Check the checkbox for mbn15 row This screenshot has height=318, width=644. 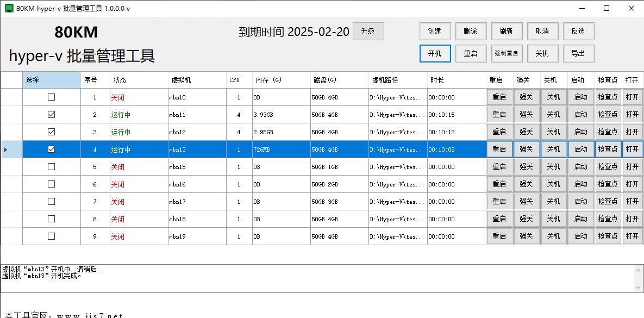tap(51, 167)
